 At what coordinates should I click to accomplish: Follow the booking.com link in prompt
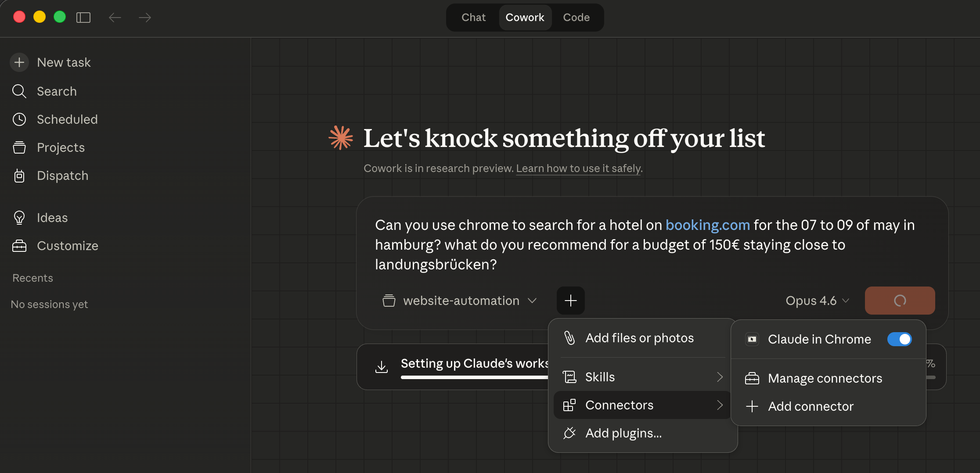point(708,225)
